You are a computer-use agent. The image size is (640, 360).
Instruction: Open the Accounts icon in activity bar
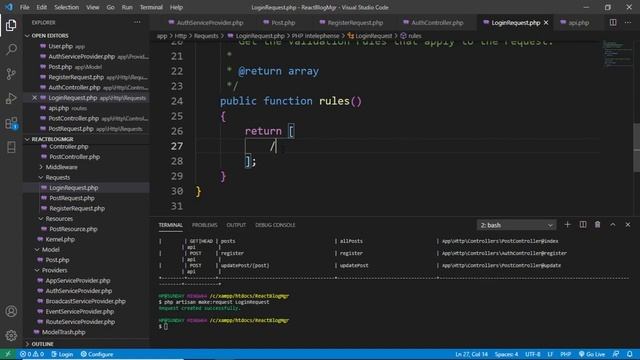click(x=11, y=311)
